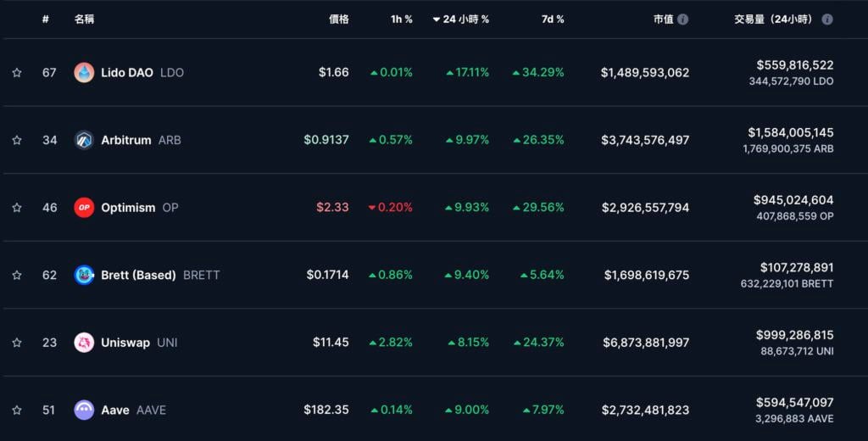Screen dimensions: 868x441
Task: Sort the table by 7d % header
Action: point(553,20)
